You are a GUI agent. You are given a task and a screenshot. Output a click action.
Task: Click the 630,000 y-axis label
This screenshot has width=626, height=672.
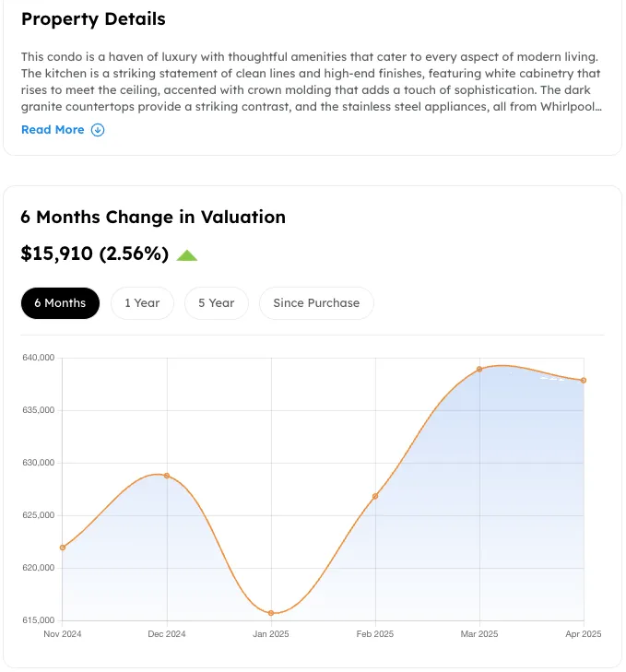(x=38, y=463)
